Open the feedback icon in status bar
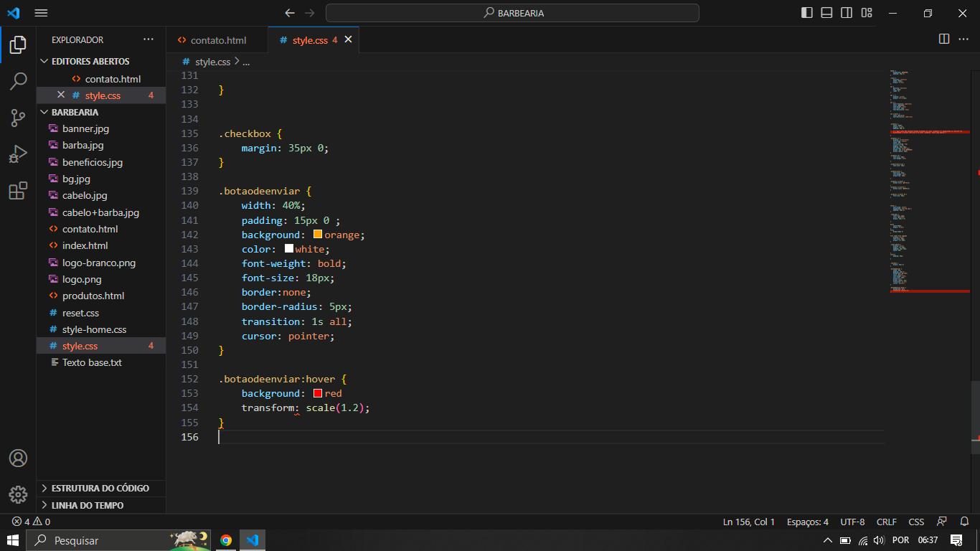 click(942, 522)
